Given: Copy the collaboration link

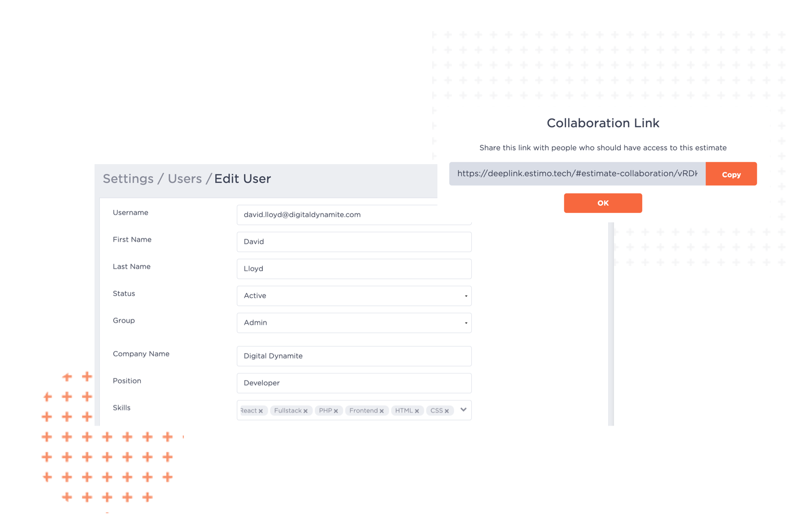Looking at the screenshot, I should [x=731, y=174].
